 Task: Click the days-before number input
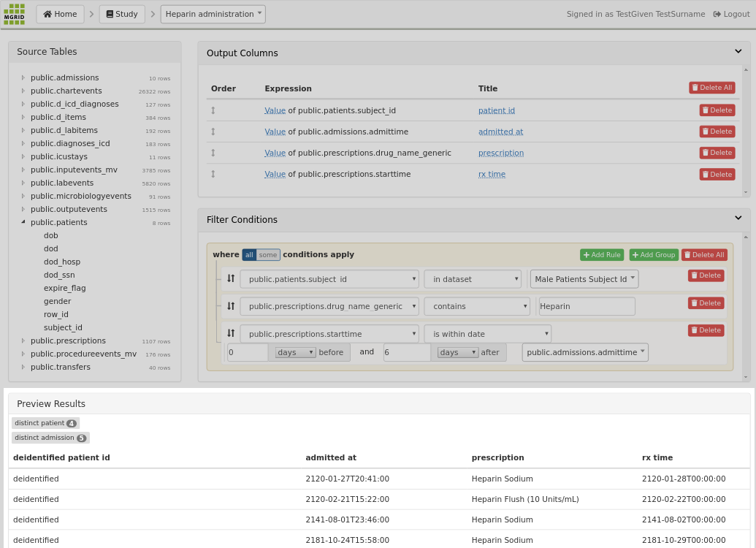pos(248,352)
